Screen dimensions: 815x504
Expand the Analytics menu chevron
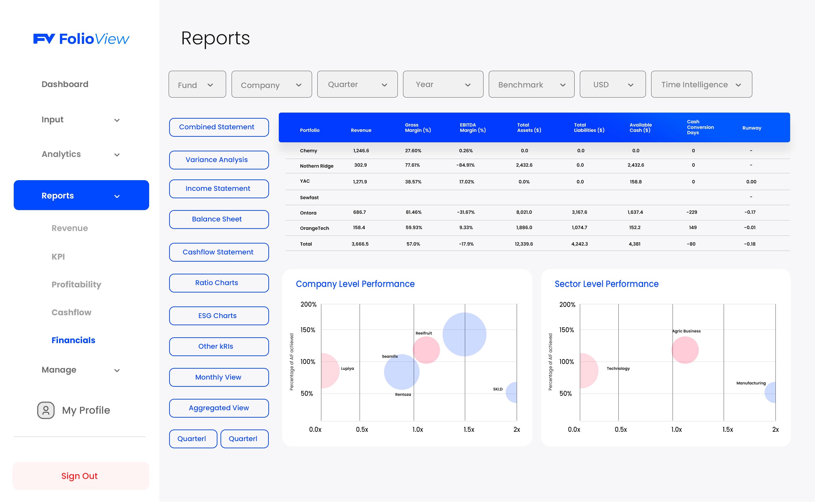[x=117, y=155]
